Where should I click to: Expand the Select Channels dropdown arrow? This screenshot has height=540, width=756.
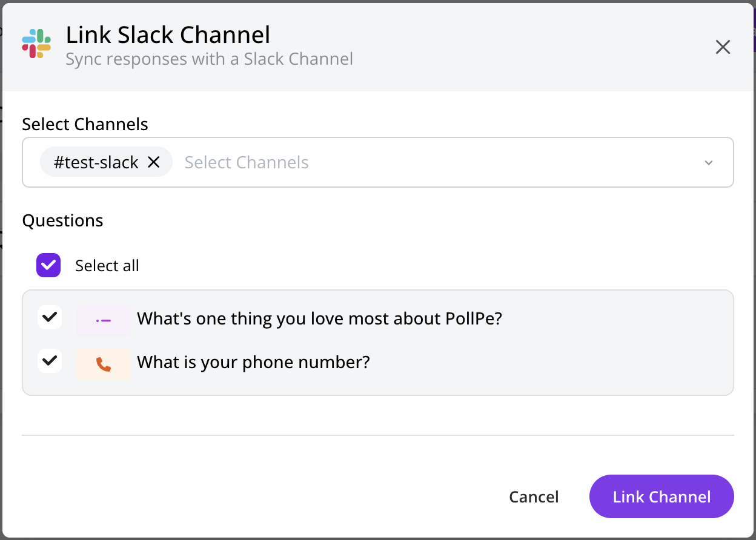point(709,163)
